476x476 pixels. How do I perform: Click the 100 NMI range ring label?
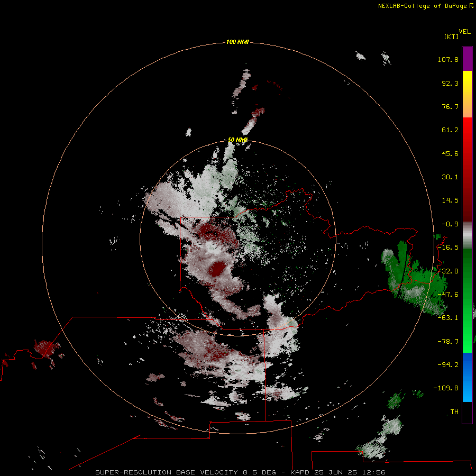[x=237, y=42]
